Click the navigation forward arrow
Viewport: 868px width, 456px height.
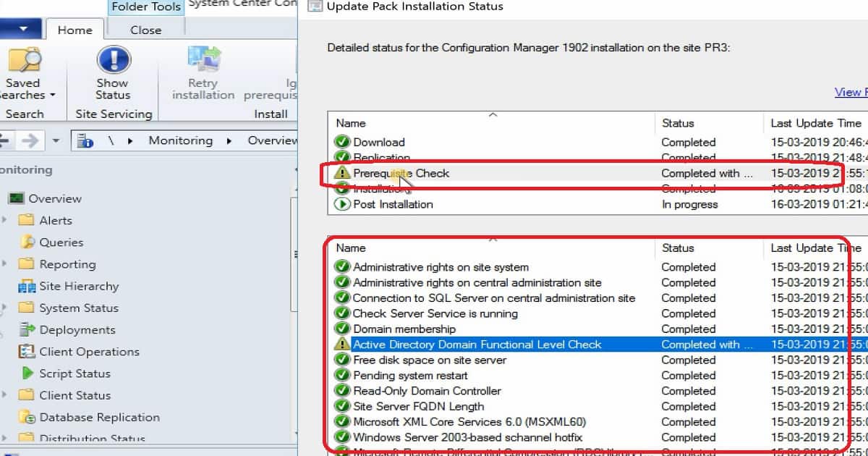click(x=30, y=140)
